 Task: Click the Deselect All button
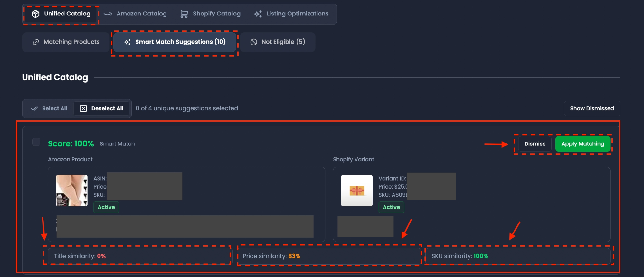point(101,109)
